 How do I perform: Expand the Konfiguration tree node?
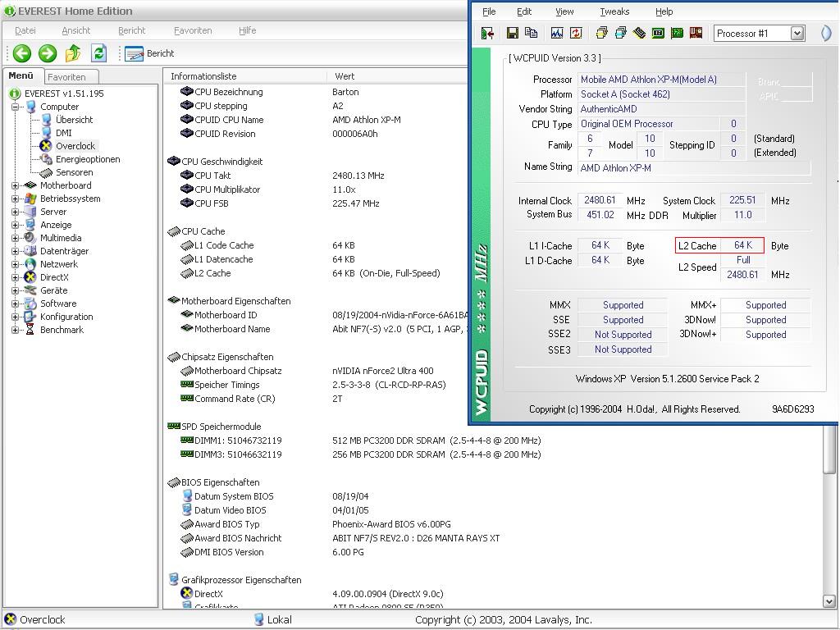(x=15, y=317)
